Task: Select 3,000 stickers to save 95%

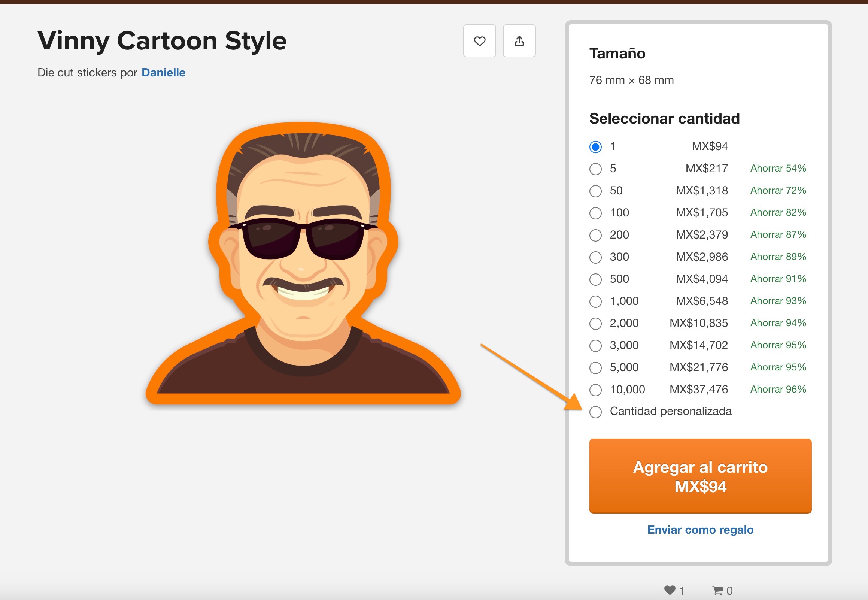Action: pyautogui.click(x=595, y=345)
